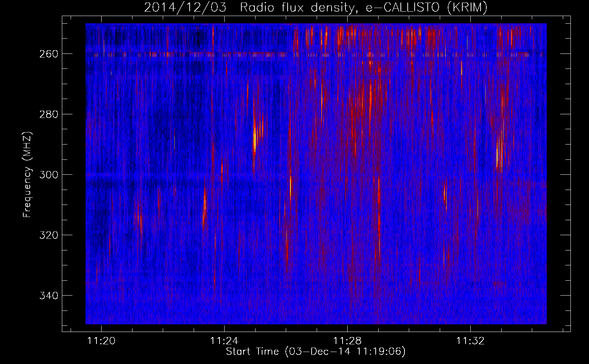Click the Start Time axis caption
The height and width of the screenshot is (364, 589).
(x=316, y=352)
